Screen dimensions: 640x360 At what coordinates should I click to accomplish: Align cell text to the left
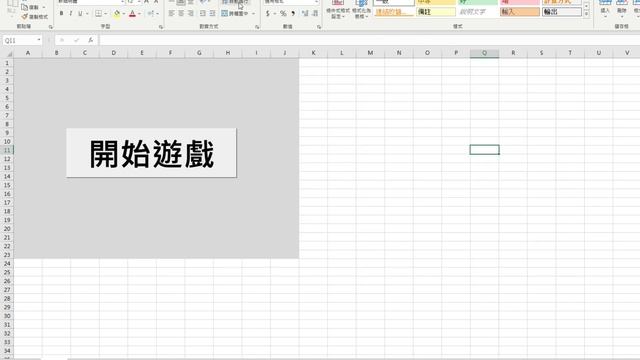[171, 13]
